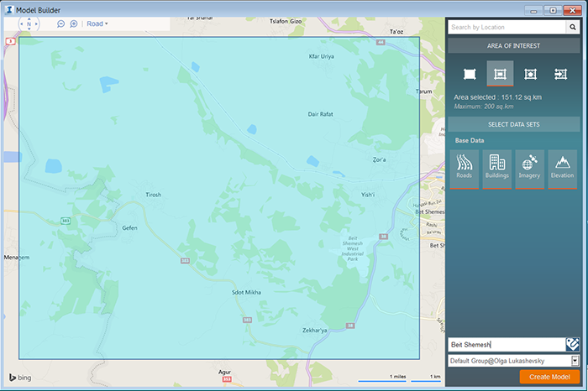Toggle the Imagery data set
Image resolution: width=588 pixels, height=391 pixels.
[529, 169]
